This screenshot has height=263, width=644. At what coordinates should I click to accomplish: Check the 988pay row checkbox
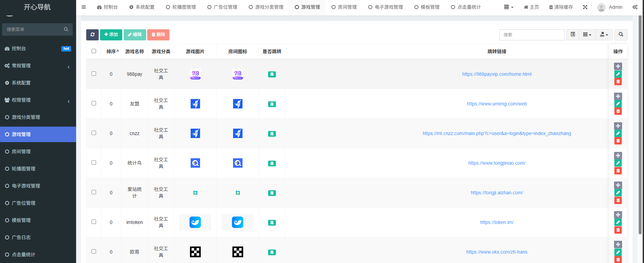coord(94,74)
